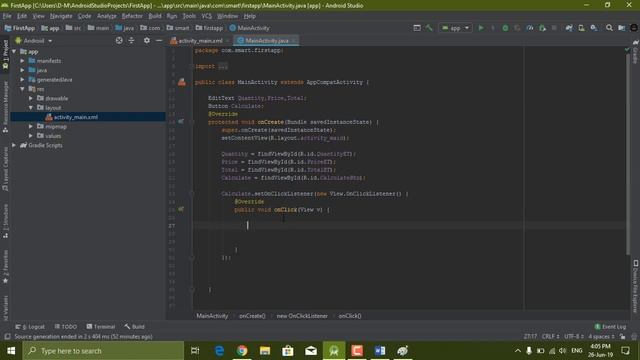Screen dimensions: 640x360
Task: Expand the generatedJava folder arrow
Action: point(22,80)
